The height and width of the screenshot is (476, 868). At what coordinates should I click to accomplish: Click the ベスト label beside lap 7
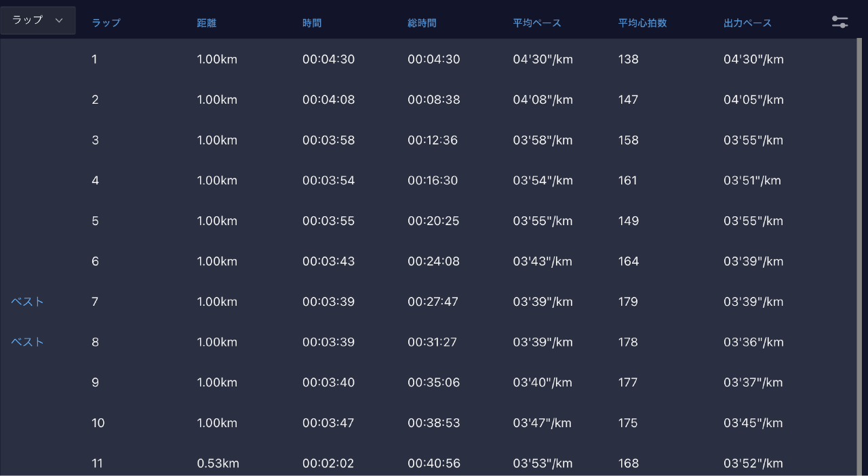(x=28, y=302)
